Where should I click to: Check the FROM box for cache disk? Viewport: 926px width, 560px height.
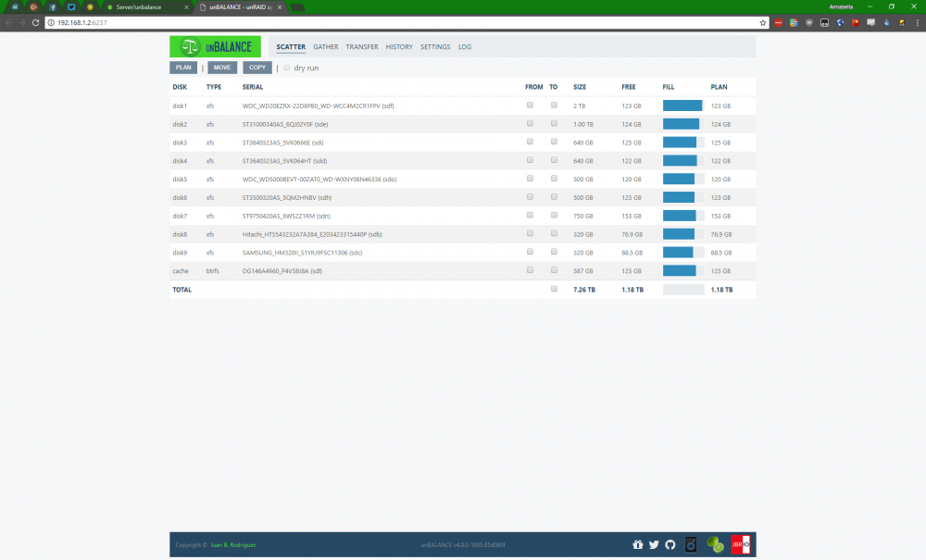point(530,269)
